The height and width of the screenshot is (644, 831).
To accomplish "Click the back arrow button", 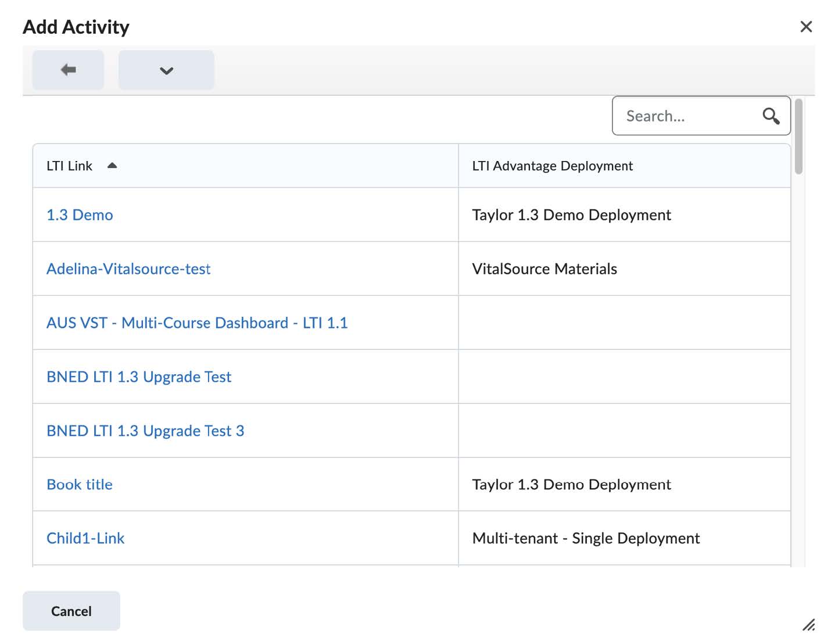I will pyautogui.click(x=68, y=70).
